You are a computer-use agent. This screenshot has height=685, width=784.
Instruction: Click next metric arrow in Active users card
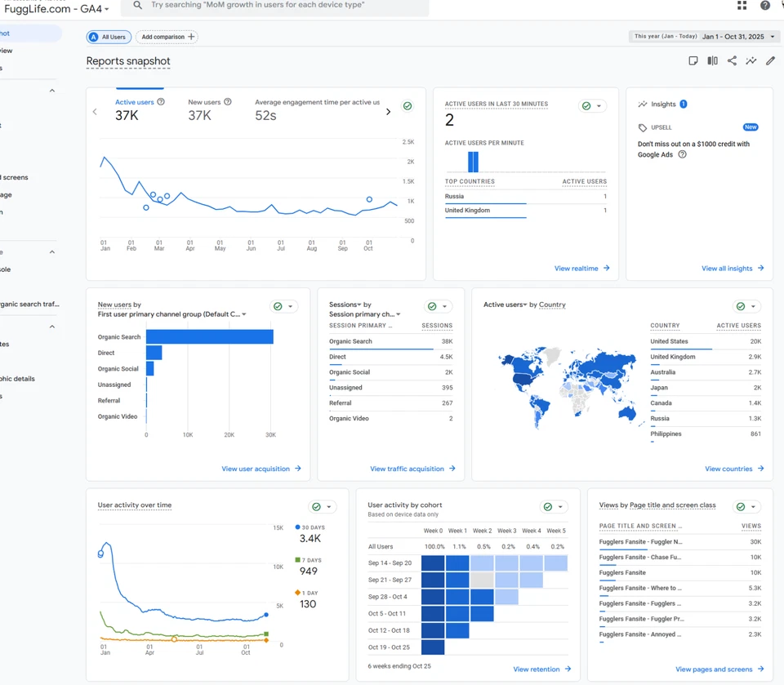pyautogui.click(x=388, y=112)
